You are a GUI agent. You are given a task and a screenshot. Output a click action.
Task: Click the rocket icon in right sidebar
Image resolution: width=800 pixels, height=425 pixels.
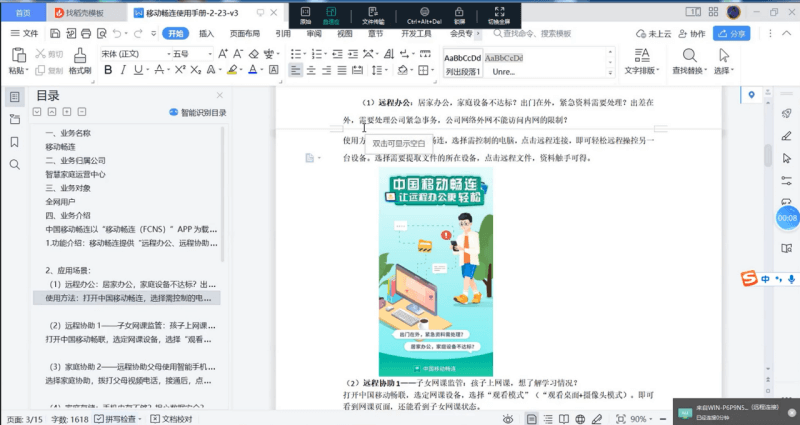786,113
